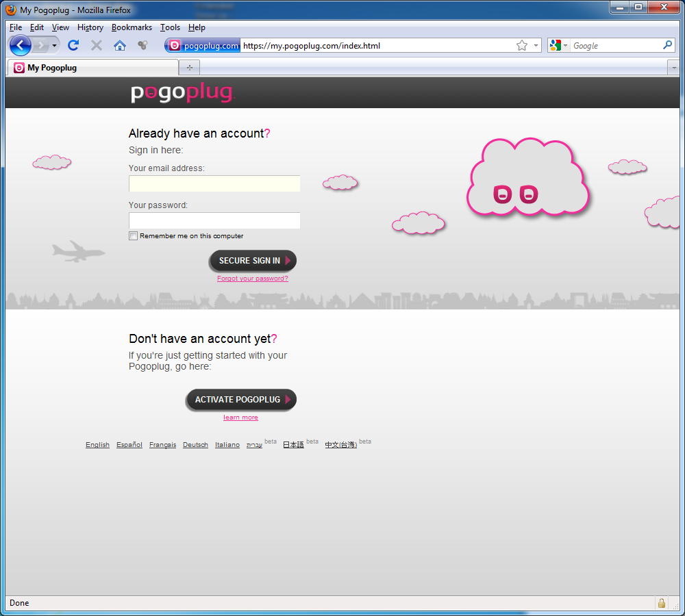Open the View menu
The width and height of the screenshot is (685, 616).
(x=60, y=27)
